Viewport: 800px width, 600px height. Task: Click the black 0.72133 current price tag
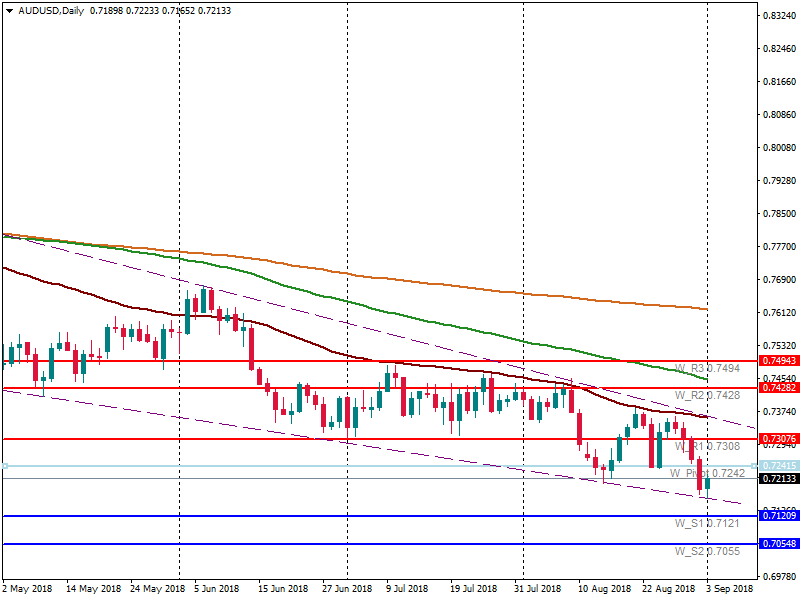click(x=778, y=479)
